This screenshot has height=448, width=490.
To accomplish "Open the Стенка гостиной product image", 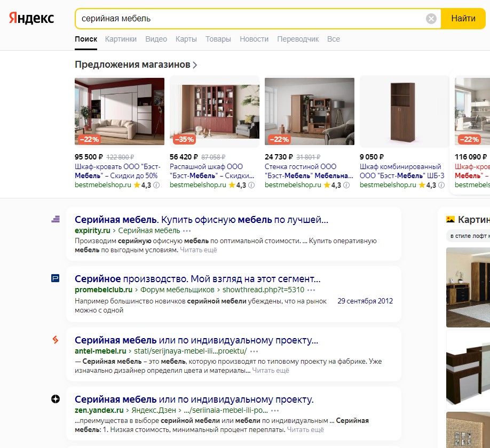I will click(x=310, y=111).
